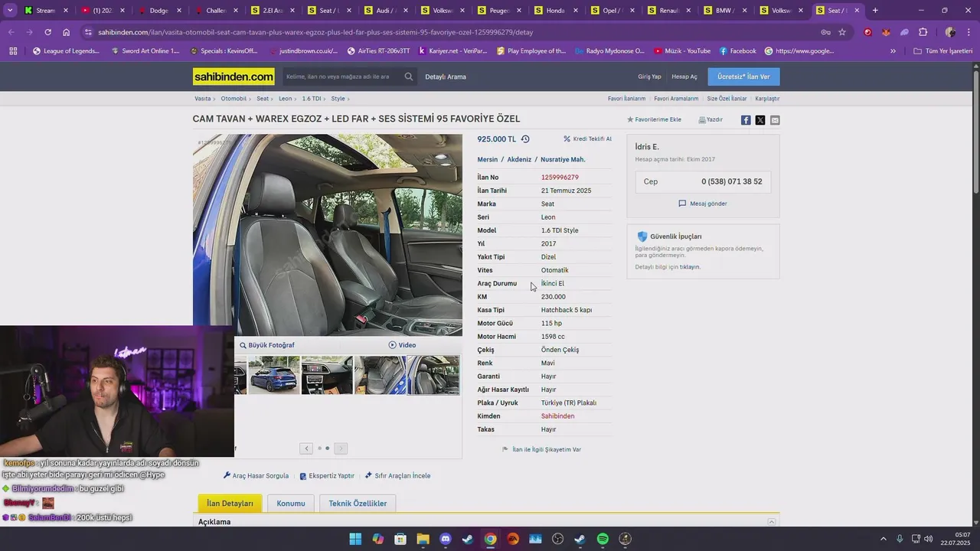This screenshot has height=551, width=980.
Task: Click İlan ile İlgili Şikayetim Var
Action: point(541,449)
